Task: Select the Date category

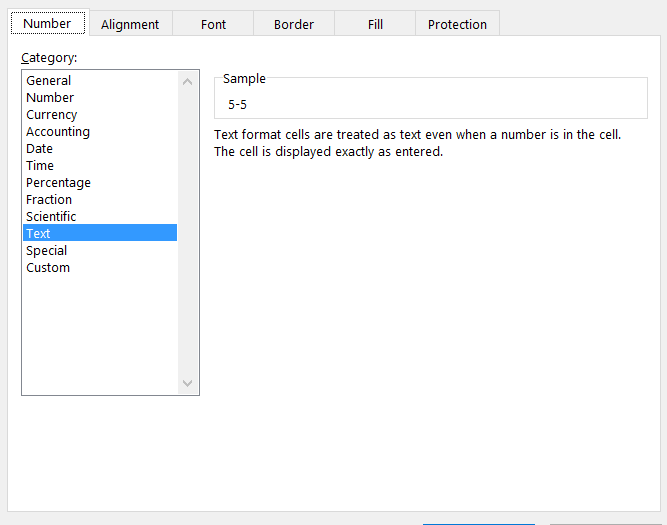Action: tap(40, 149)
